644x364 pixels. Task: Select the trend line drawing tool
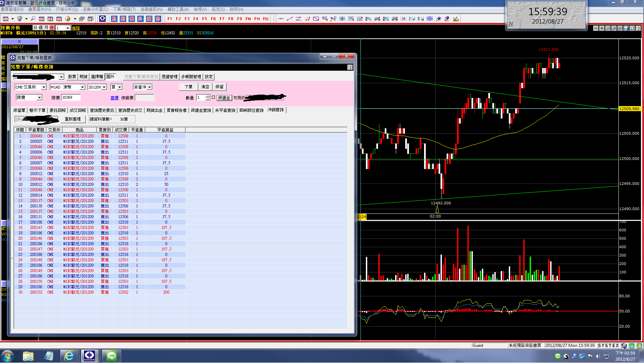[290, 19]
